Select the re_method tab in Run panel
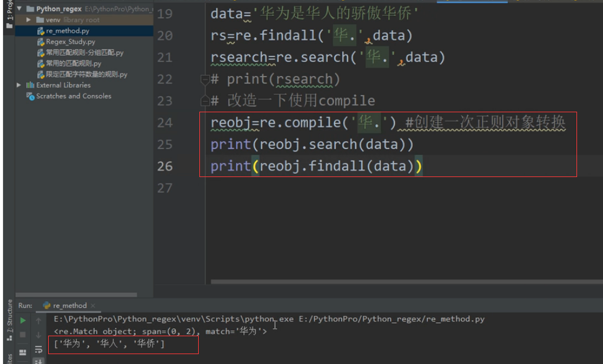Image resolution: width=603 pixels, height=364 pixels. coord(69,305)
